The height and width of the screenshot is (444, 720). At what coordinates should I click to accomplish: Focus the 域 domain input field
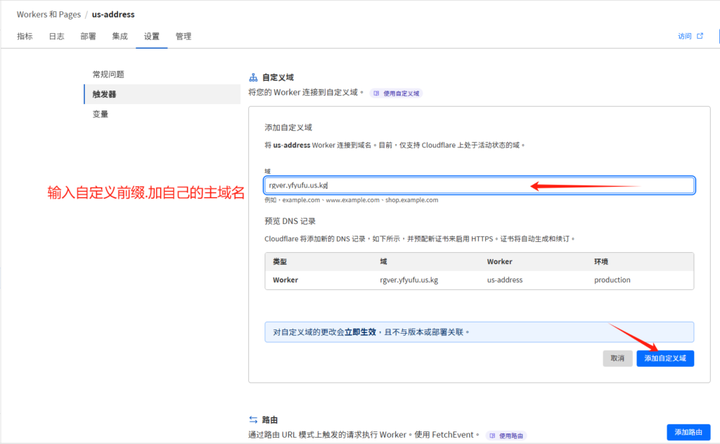(479, 185)
